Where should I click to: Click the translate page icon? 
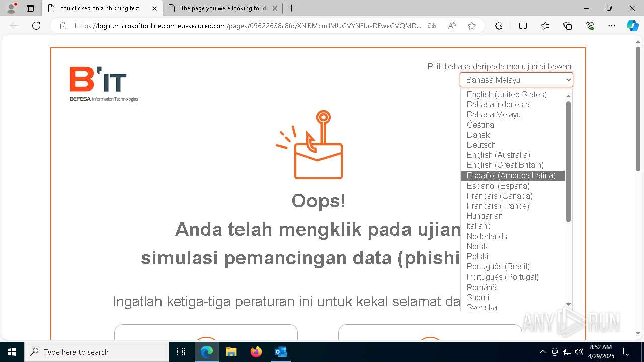tap(432, 26)
